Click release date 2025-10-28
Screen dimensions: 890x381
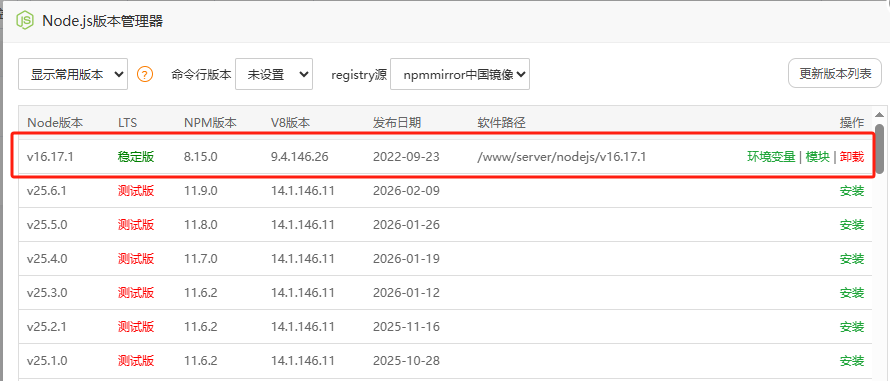point(406,361)
